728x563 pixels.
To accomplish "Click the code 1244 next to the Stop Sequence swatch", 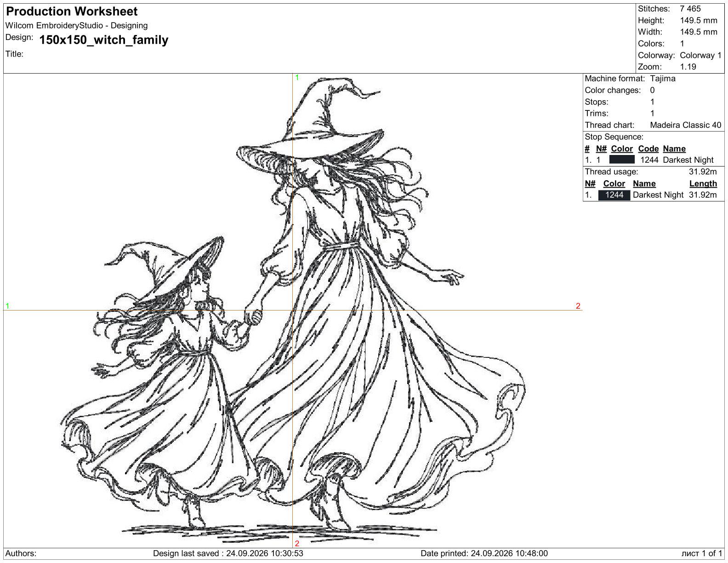I will point(649,160).
